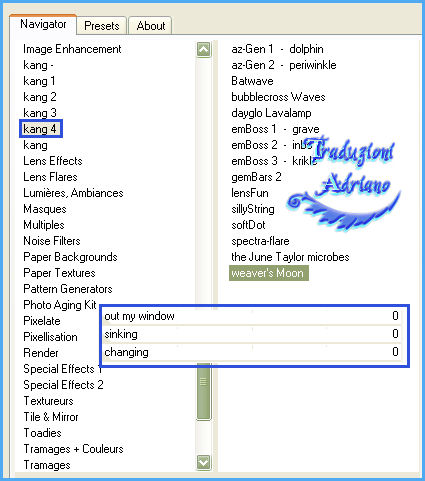
Task: Pick the az-Gen 1 dolphin filter
Action: (277, 49)
